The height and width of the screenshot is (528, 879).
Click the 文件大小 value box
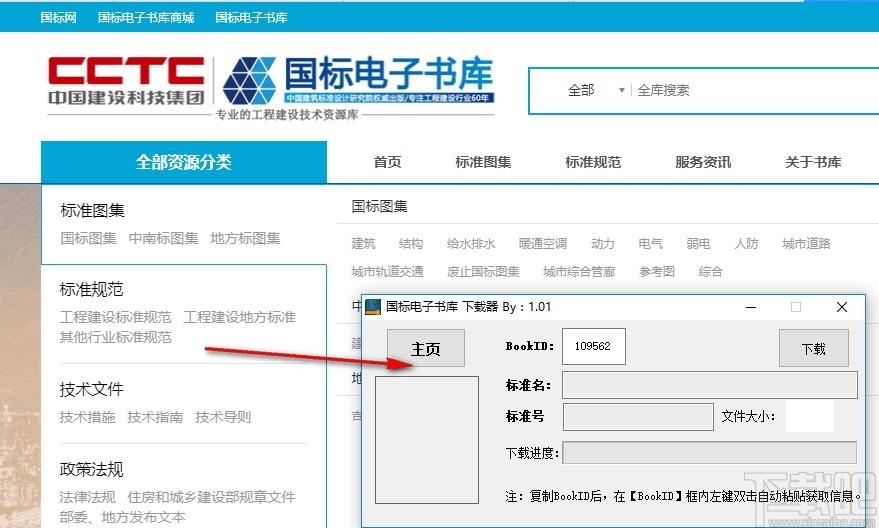pos(809,416)
